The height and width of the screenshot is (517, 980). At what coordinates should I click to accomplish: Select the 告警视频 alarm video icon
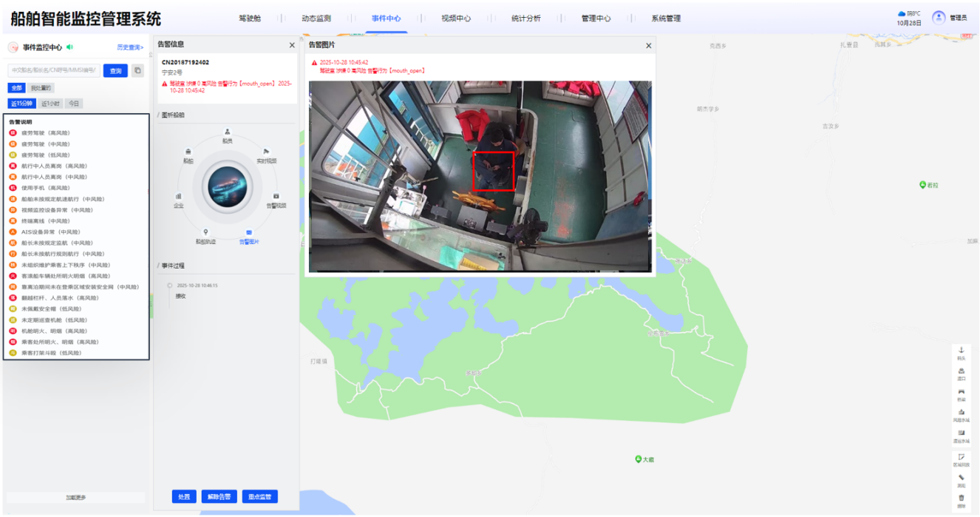coord(276,197)
